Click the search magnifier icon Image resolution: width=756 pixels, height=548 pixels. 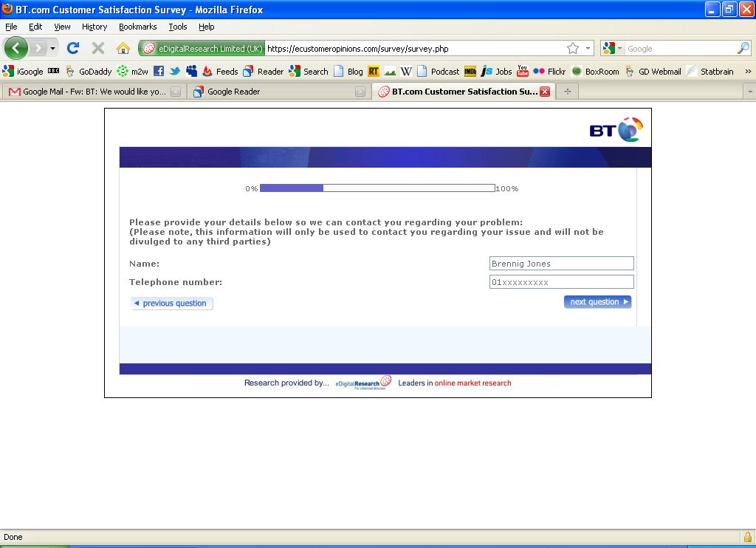(x=743, y=49)
